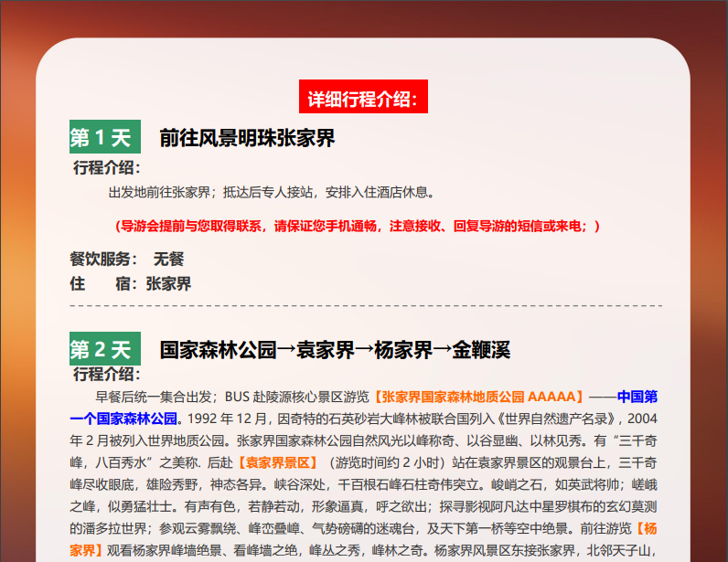
Task: Click blue text '中国第' at line end
Action: 637,397
